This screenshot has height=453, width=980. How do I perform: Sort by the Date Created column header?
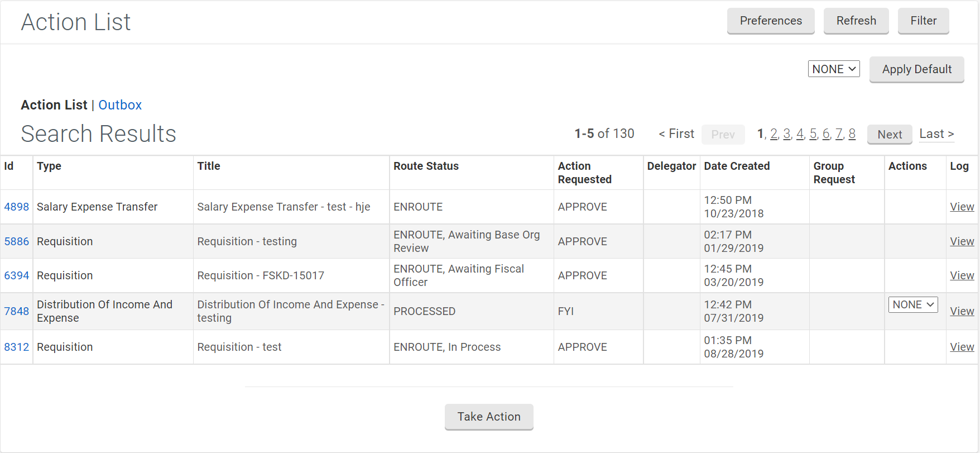coord(737,166)
